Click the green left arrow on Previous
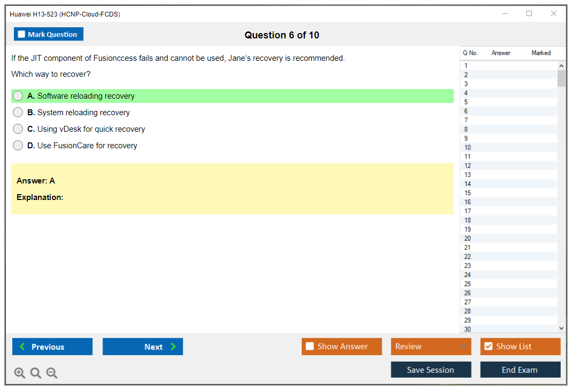 (x=22, y=347)
